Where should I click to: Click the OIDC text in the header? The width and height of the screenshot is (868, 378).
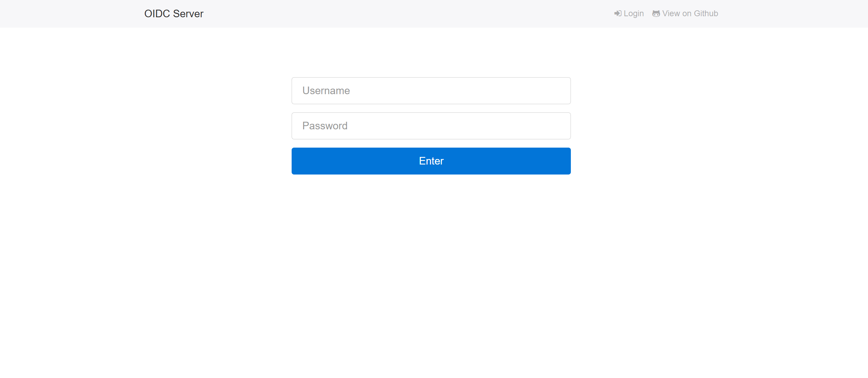[x=157, y=14]
